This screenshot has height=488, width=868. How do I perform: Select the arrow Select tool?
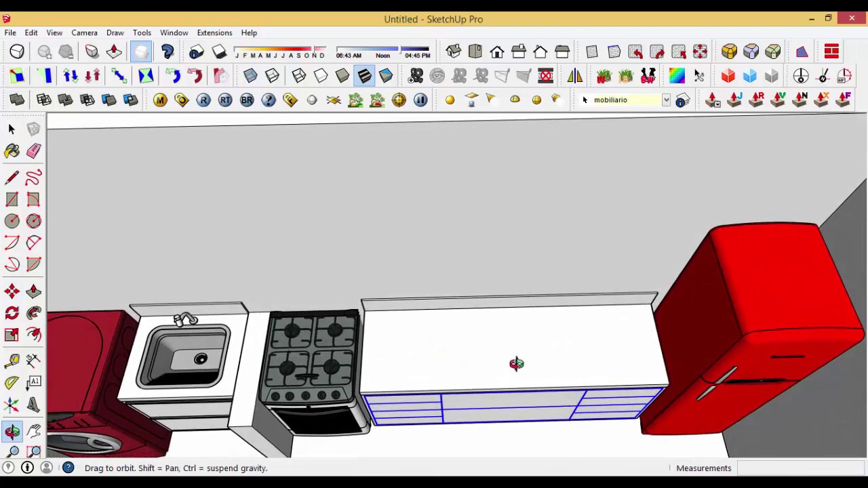12,129
